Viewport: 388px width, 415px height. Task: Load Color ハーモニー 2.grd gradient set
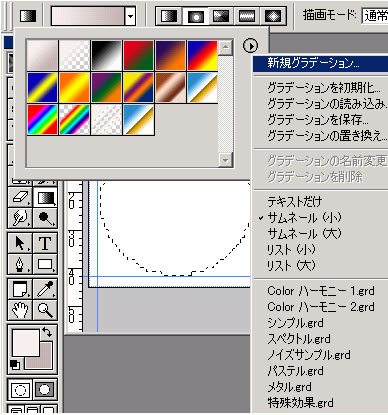(x=320, y=307)
